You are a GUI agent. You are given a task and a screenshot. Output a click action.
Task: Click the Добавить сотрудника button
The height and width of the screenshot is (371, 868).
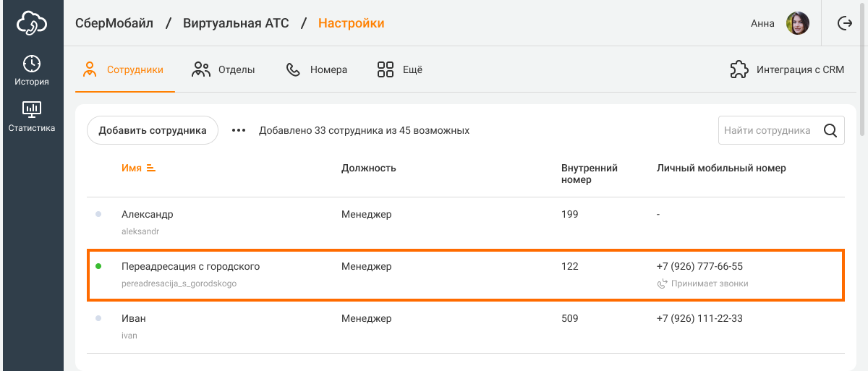153,131
